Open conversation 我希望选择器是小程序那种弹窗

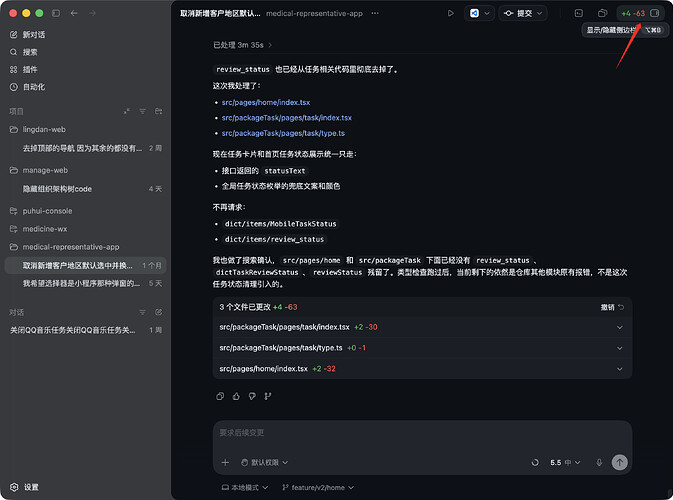(x=86, y=283)
